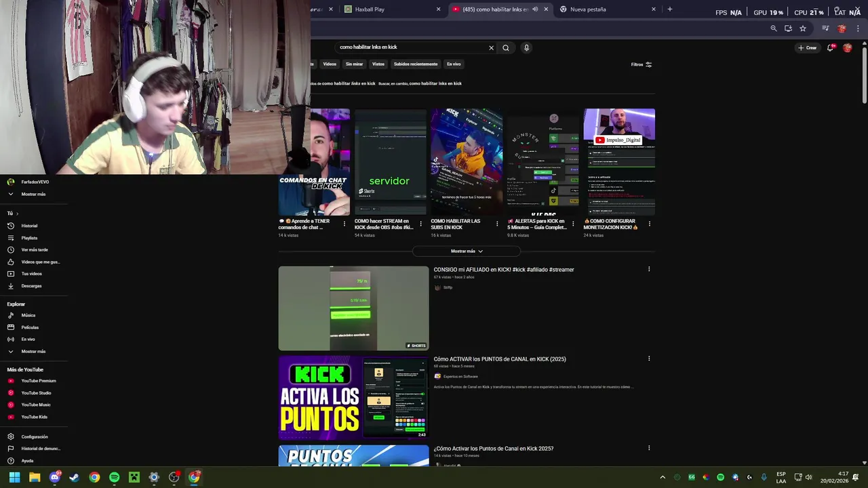Open Configuración in sidebar
This screenshot has height=488, width=868.
click(x=35, y=436)
